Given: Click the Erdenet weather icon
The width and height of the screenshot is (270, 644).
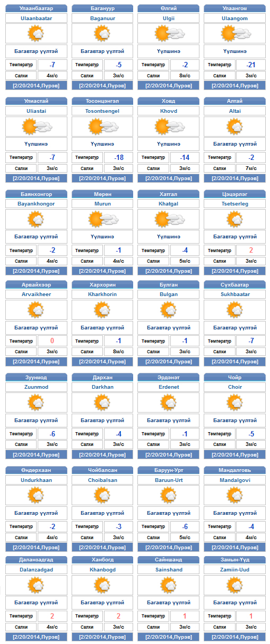Looking at the screenshot, I should 169,402.
